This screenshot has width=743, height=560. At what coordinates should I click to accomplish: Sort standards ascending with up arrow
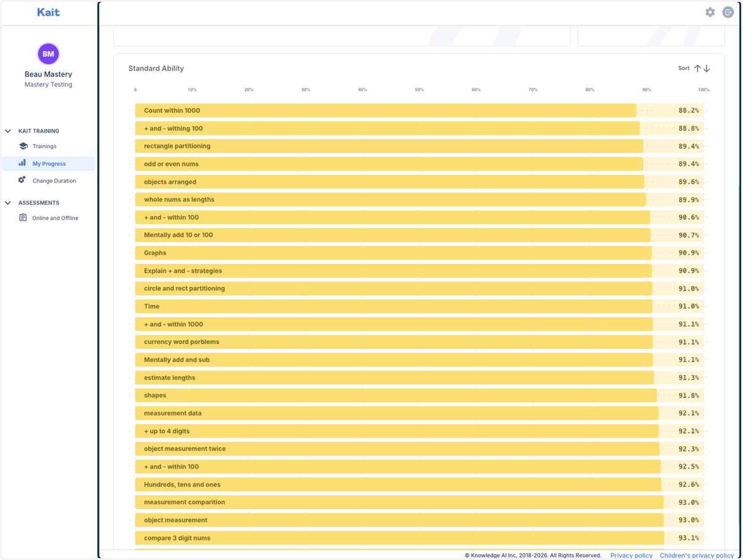coord(697,69)
